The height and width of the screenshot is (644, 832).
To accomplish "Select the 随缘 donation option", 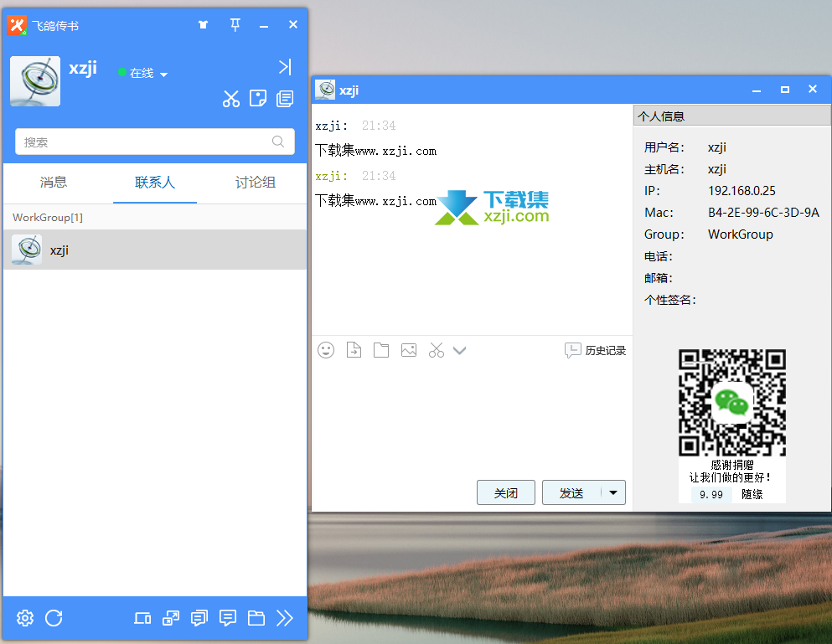I will [x=752, y=494].
